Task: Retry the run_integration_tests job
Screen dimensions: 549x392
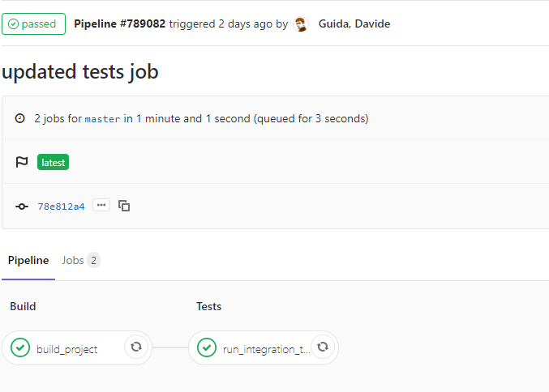Action: [323, 347]
